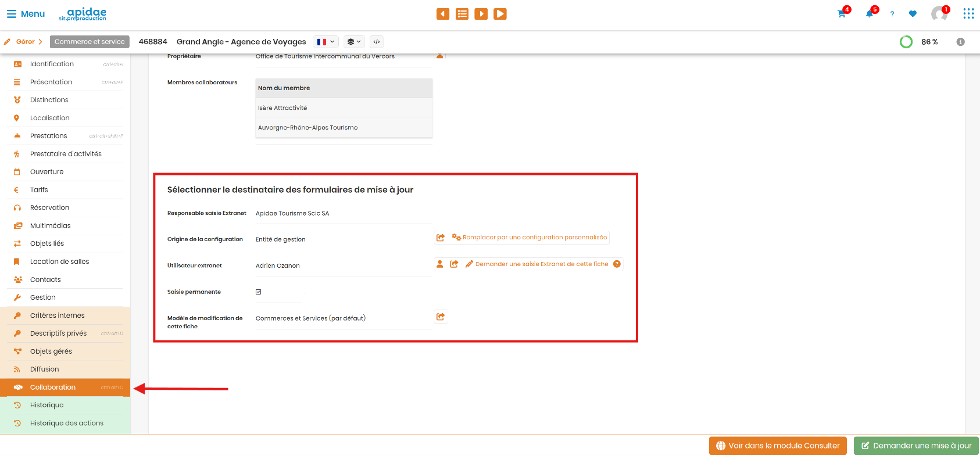The image size is (980, 456).
Task: Go to previous record arrow button
Action: 443,14
